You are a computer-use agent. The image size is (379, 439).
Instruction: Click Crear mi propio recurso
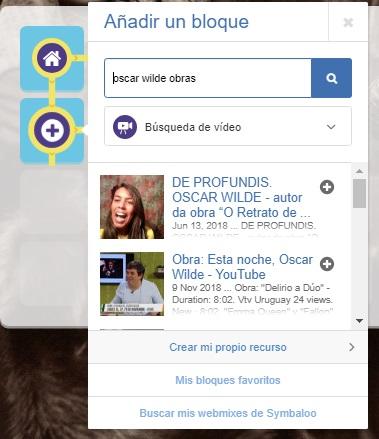pyautogui.click(x=228, y=347)
